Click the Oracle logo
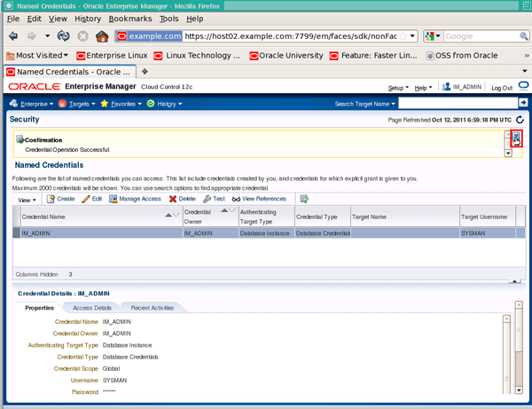Screen dimensions: 532x409 [35, 87]
